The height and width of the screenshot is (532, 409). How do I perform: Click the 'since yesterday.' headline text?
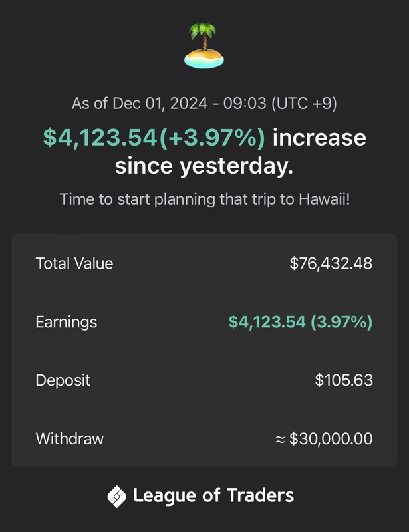pos(204,166)
